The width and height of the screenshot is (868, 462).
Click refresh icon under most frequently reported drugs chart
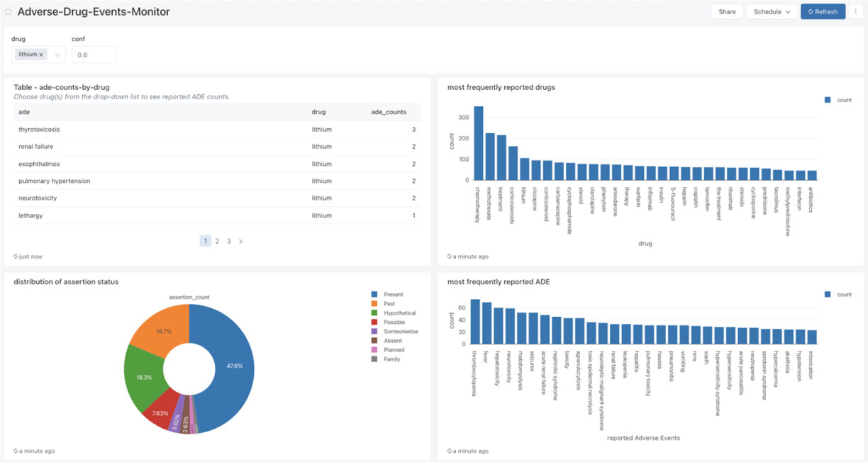[x=450, y=257]
